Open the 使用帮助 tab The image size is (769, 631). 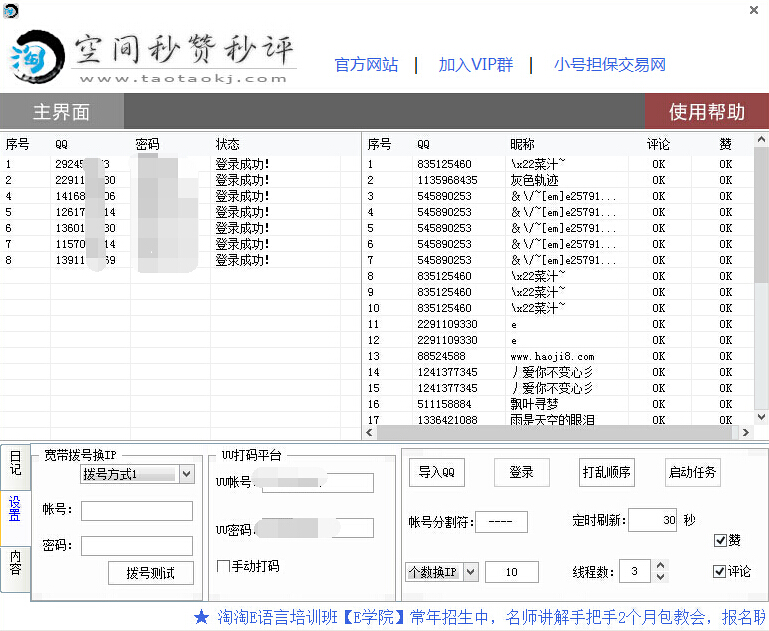pos(707,111)
